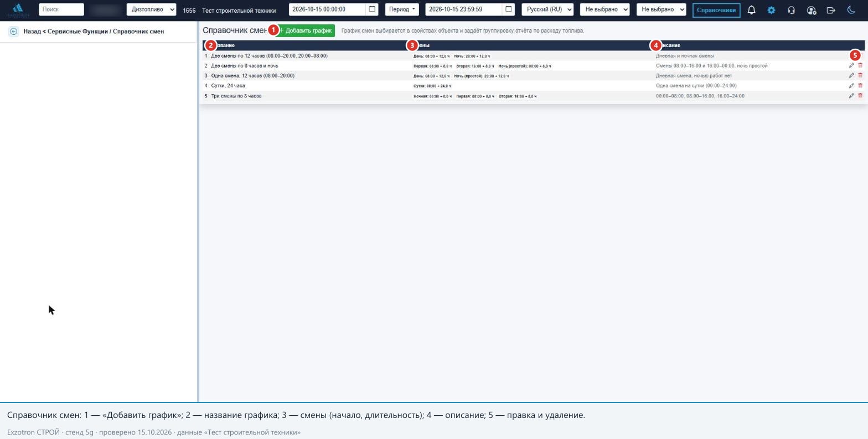This screenshot has width=868, height=439.
Task: Click the shift tag «Ночь (простой): 00:00 + 8,0 ч»
Action: [x=525, y=66]
